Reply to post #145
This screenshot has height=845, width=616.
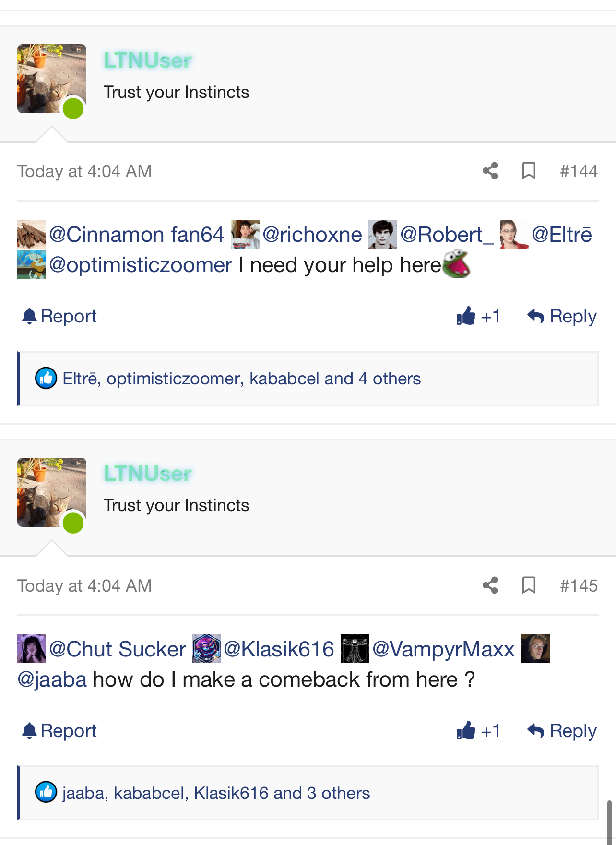(x=562, y=731)
